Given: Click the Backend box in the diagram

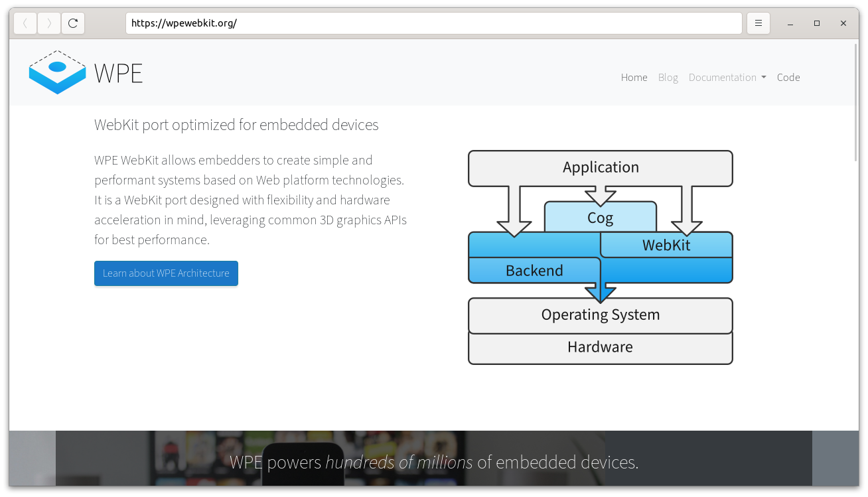Looking at the screenshot, I should pos(534,270).
